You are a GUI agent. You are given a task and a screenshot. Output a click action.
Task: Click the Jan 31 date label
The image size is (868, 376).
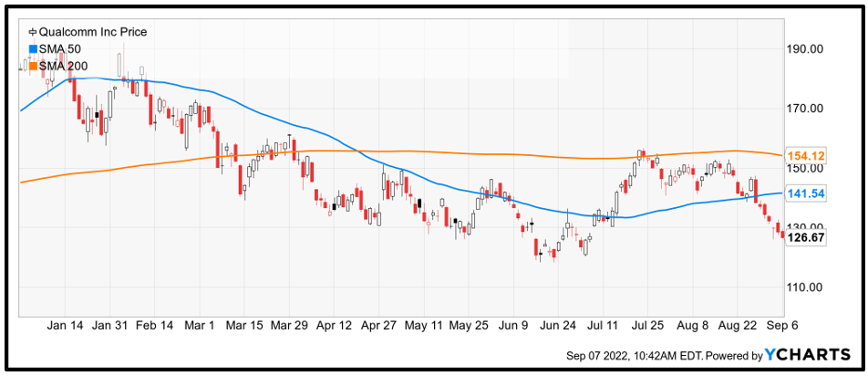tap(110, 326)
